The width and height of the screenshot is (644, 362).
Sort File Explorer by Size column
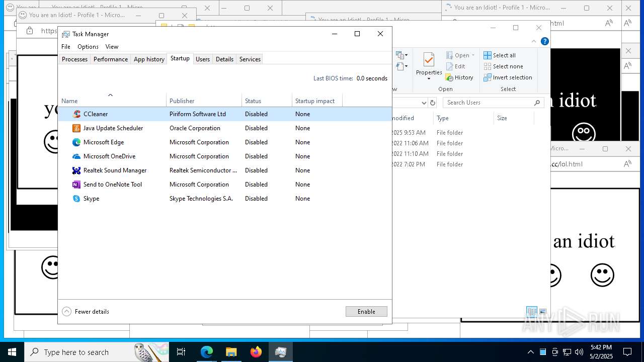(x=513, y=118)
